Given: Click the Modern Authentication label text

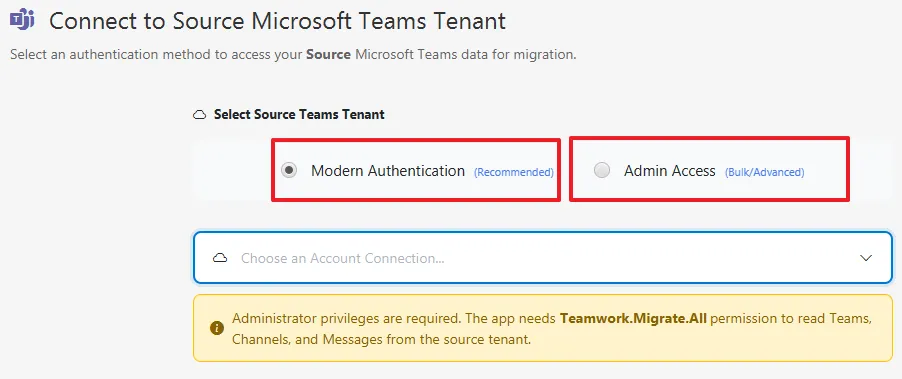Looking at the screenshot, I should [388, 171].
